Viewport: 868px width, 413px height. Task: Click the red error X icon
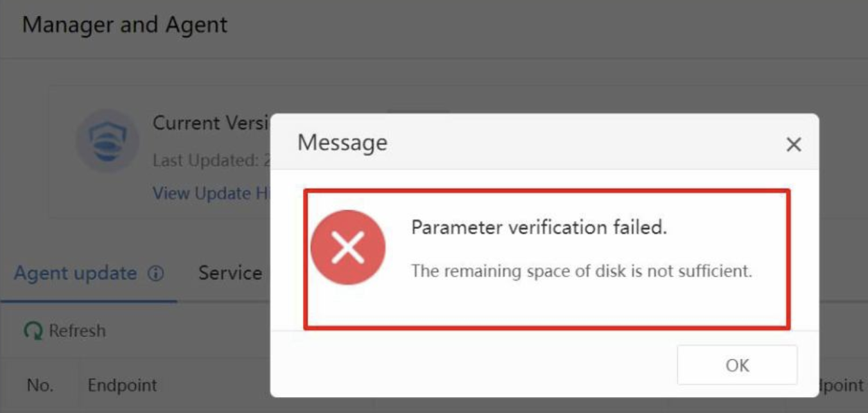(x=347, y=248)
